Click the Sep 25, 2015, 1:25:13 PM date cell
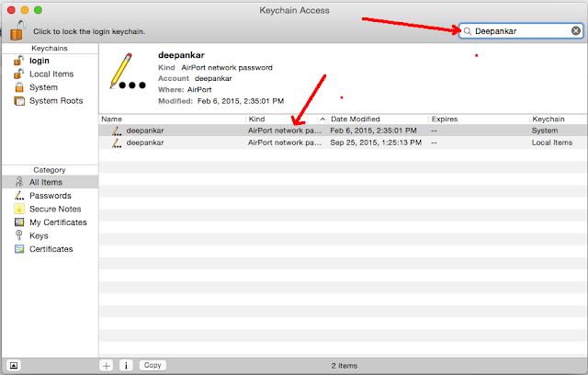This screenshot has height=375, width=588. coord(376,142)
